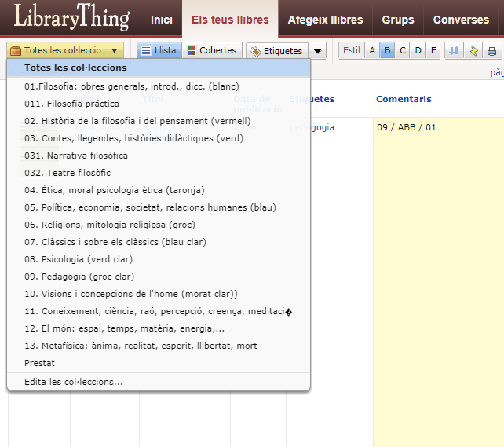Open Edita les col·leccions...

pyautogui.click(x=159, y=382)
